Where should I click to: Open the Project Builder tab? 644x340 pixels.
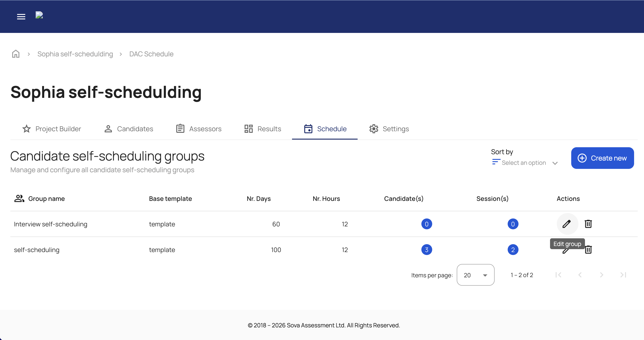pos(52,129)
